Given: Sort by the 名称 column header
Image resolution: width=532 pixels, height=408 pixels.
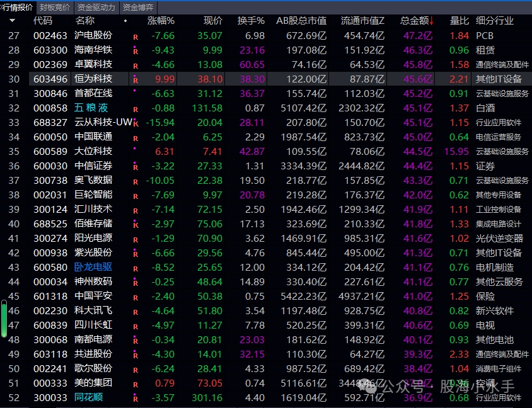Looking at the screenshot, I should pos(85,21).
